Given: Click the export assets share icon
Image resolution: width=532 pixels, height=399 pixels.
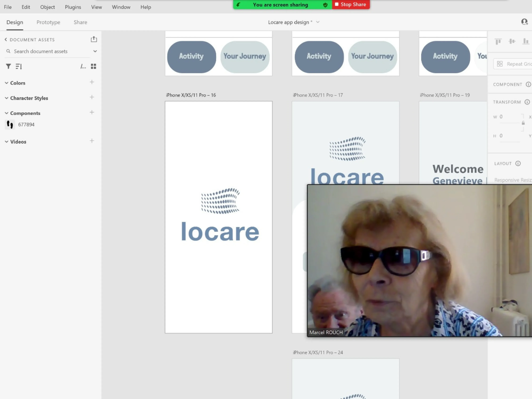Looking at the screenshot, I should (x=94, y=39).
